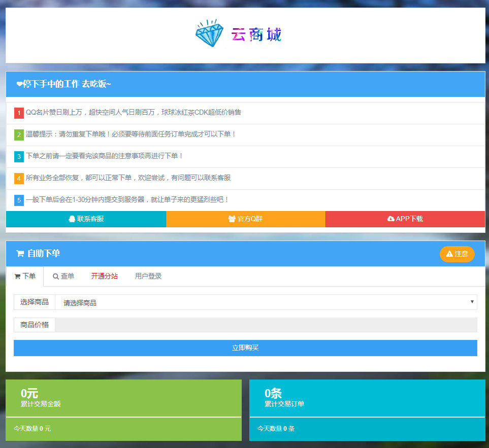Click the red number 1 notice badge
This screenshot has width=489, height=448.
(19, 113)
